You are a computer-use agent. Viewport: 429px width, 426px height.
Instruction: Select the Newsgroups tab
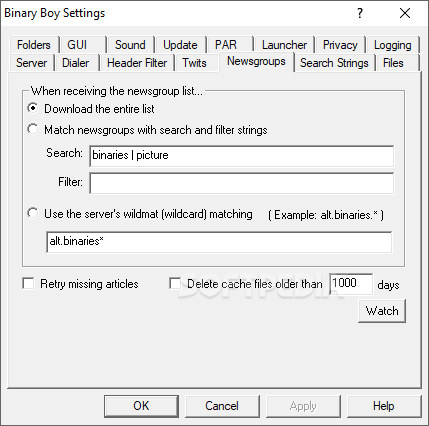(x=256, y=62)
